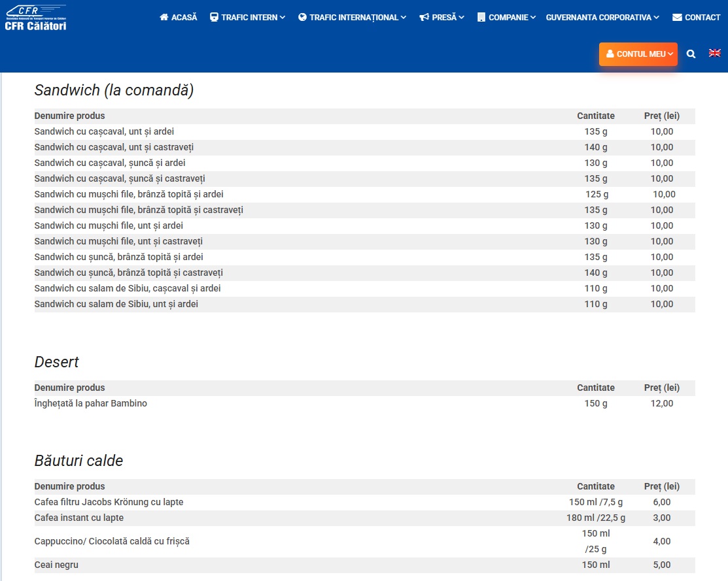Image resolution: width=728 pixels, height=581 pixels.
Task: Click the user icon in Contul Meu
Action: point(610,54)
